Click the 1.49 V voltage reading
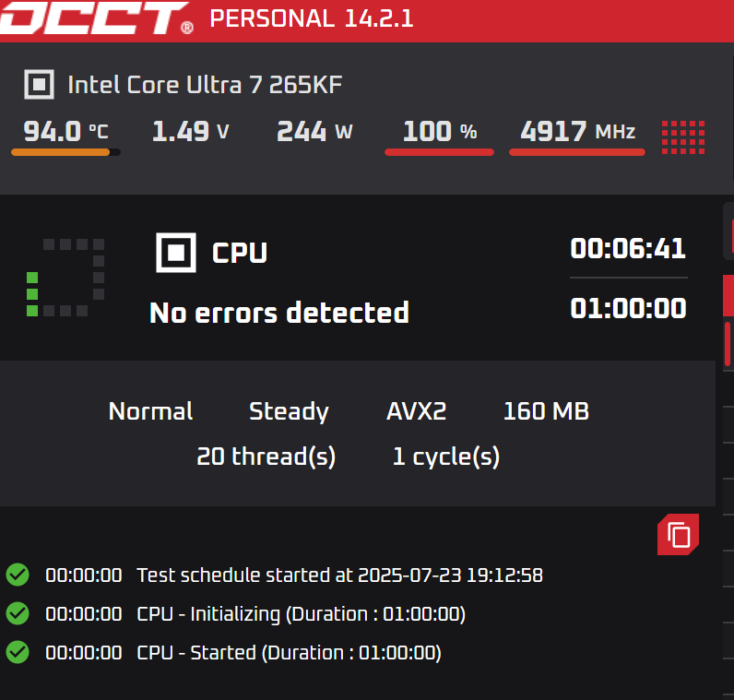 tap(191, 132)
